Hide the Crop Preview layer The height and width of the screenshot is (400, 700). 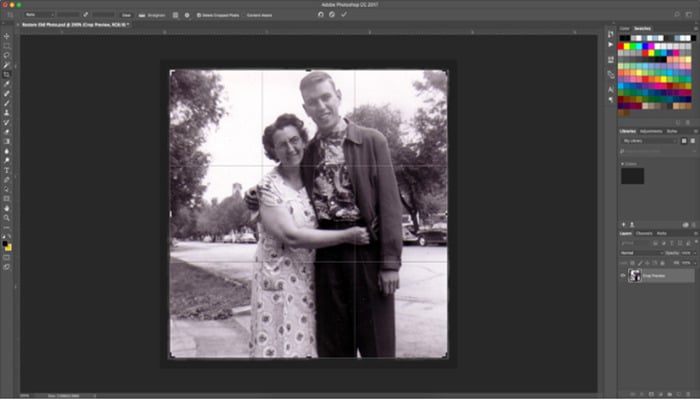click(x=623, y=275)
